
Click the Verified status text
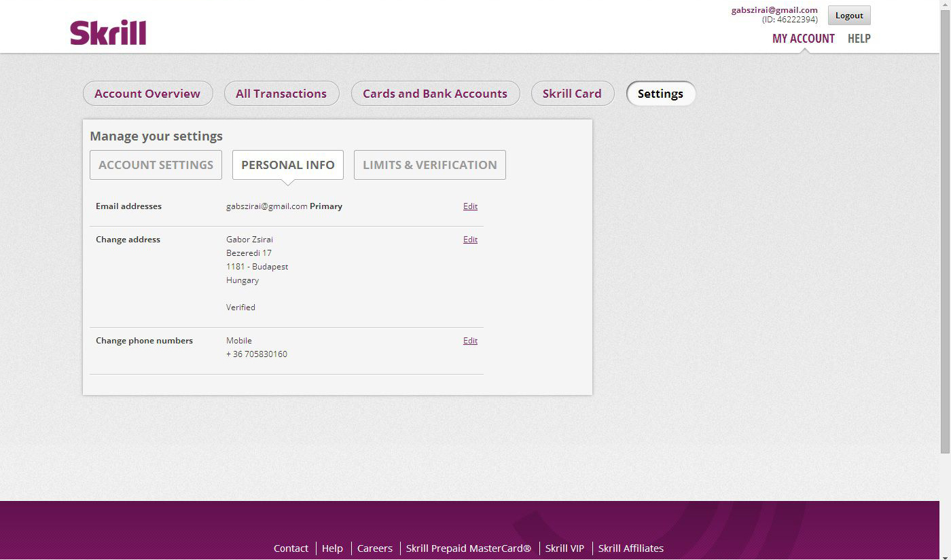coord(240,307)
